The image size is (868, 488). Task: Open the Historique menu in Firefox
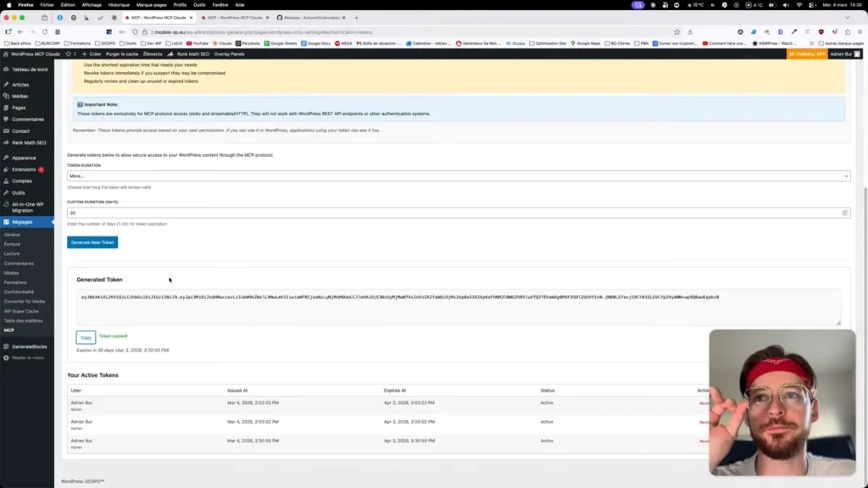tap(119, 5)
